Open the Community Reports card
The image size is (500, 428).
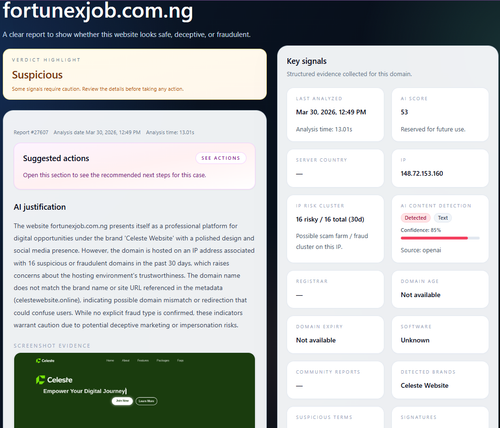pos(335,380)
